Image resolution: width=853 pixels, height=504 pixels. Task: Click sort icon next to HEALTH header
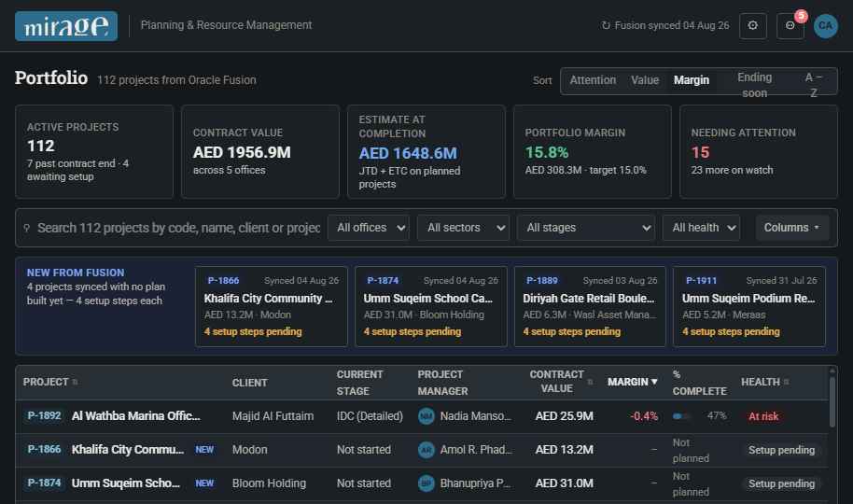click(787, 382)
